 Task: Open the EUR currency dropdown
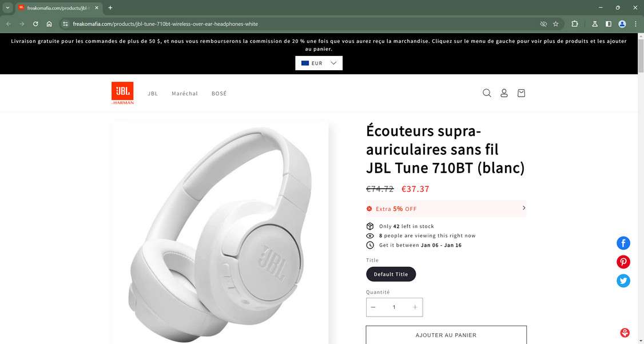pyautogui.click(x=319, y=63)
